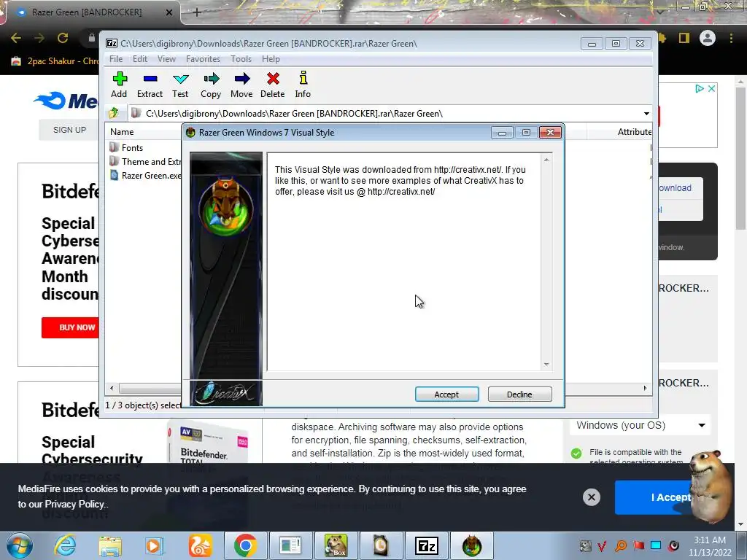Switch to Razer Green installer taskbar icon
This screenshot has width=747, height=560.
(x=472, y=546)
